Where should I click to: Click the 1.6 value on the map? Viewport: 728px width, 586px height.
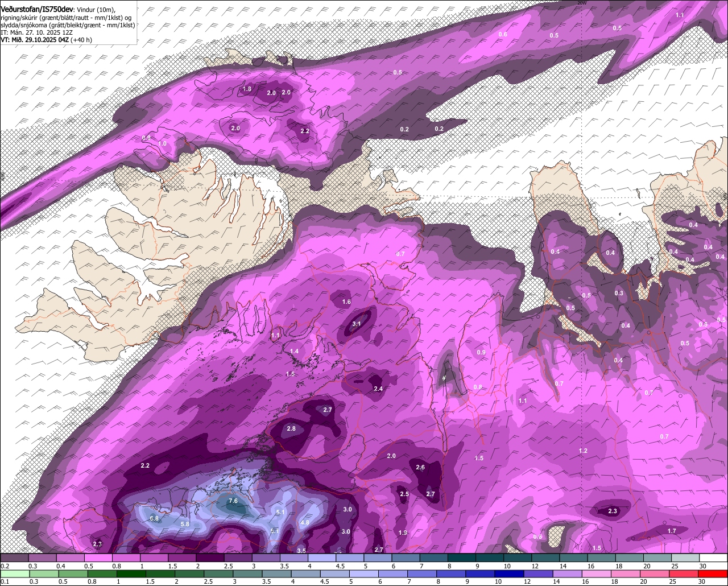click(x=346, y=302)
